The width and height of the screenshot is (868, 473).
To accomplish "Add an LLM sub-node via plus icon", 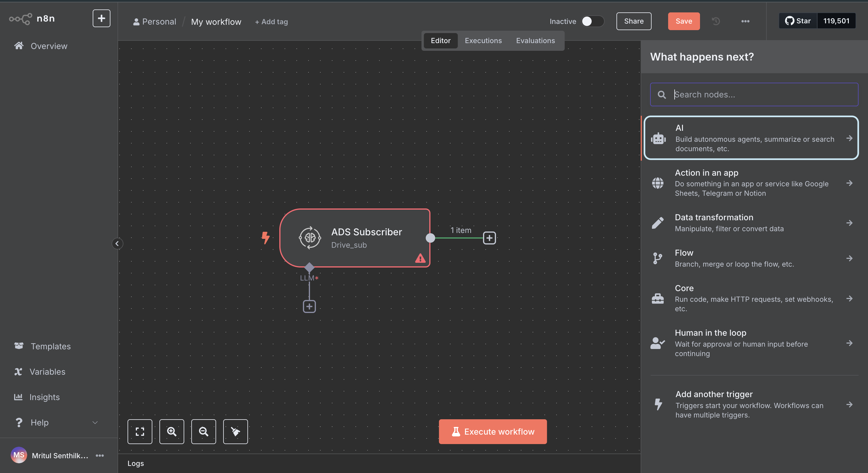I will 309,306.
